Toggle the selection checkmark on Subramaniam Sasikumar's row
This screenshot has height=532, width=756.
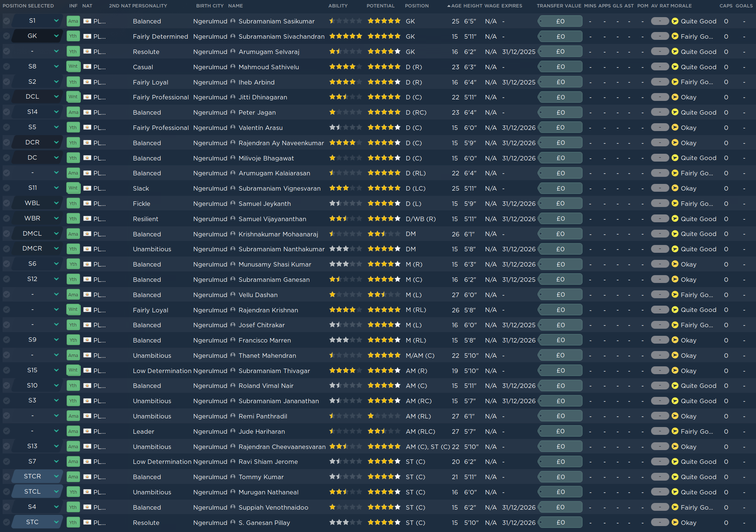pos(6,21)
